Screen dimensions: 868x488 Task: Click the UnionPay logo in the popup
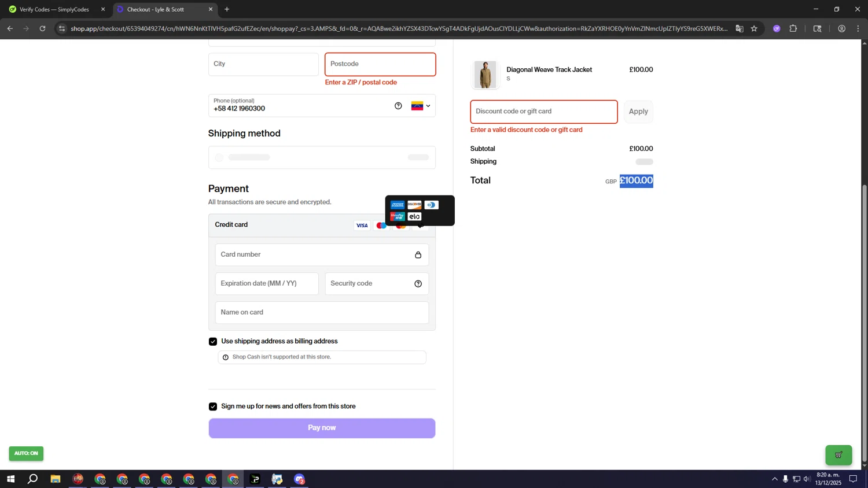(x=398, y=217)
